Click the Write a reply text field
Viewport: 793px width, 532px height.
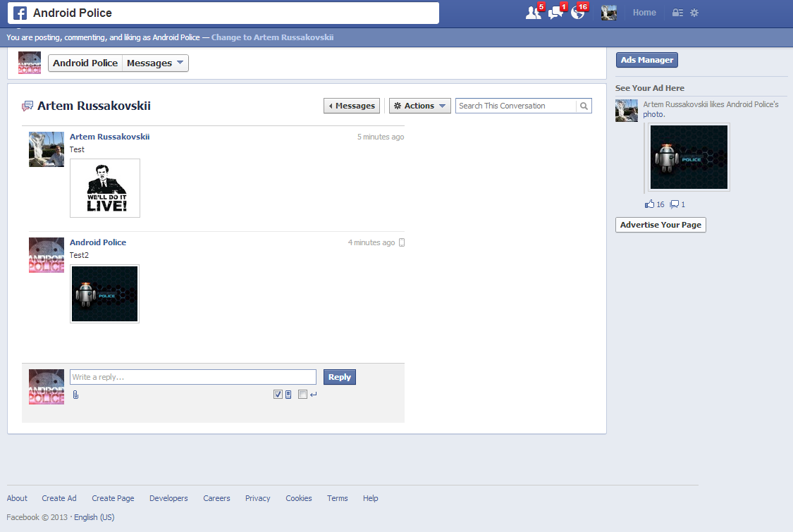pos(192,377)
